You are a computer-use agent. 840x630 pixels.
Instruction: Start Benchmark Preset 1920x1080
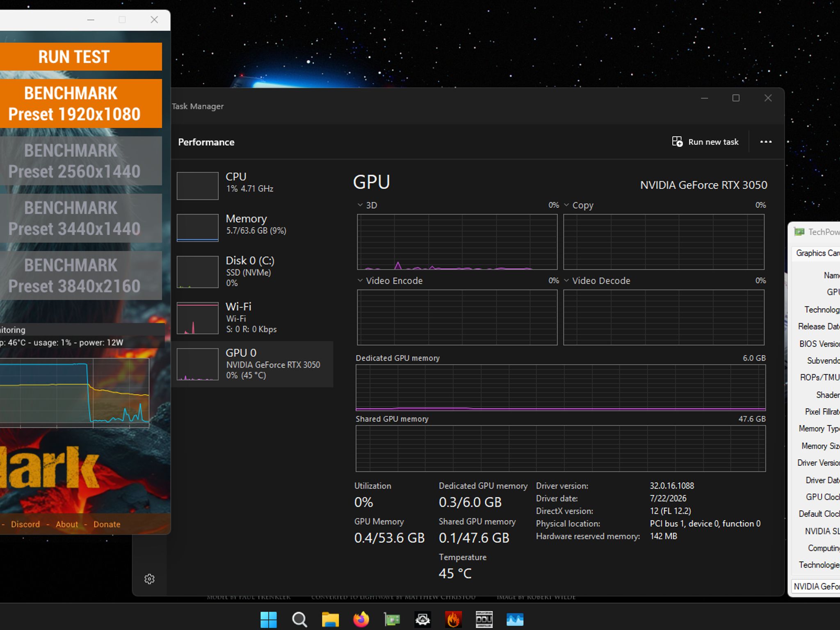(x=80, y=103)
